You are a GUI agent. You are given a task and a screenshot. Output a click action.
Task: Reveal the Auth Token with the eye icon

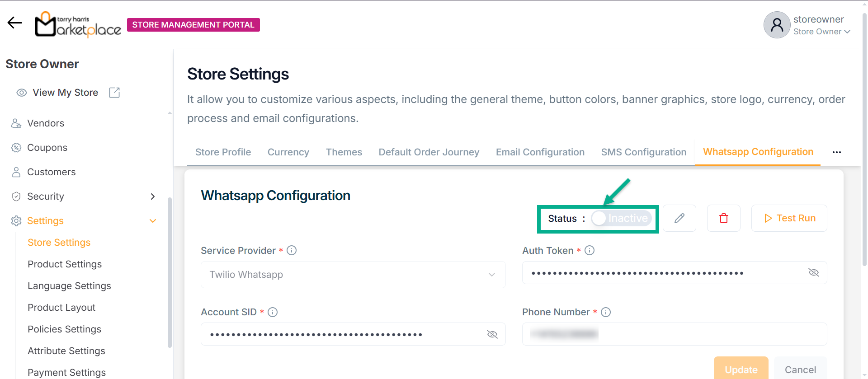tap(813, 272)
